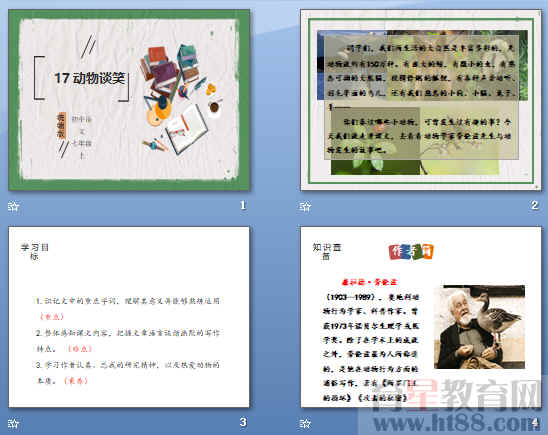Click the 学习目标 heading text
The height and width of the screenshot is (435, 548).
coord(35,252)
